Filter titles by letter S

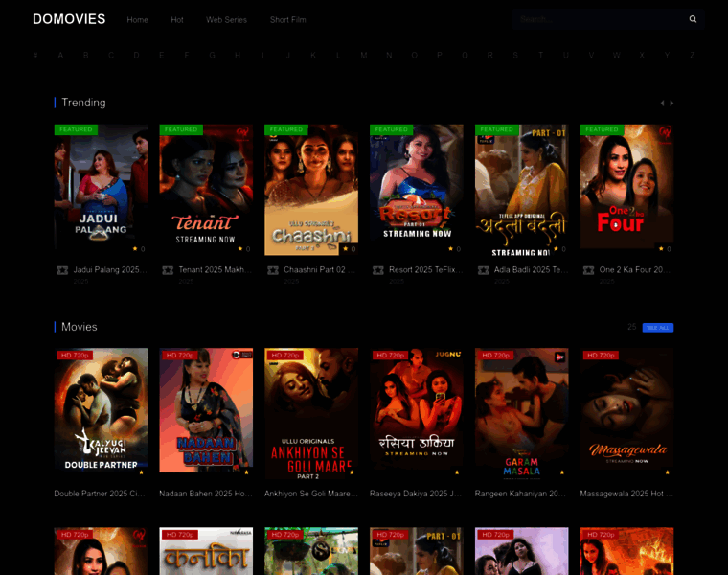click(515, 56)
